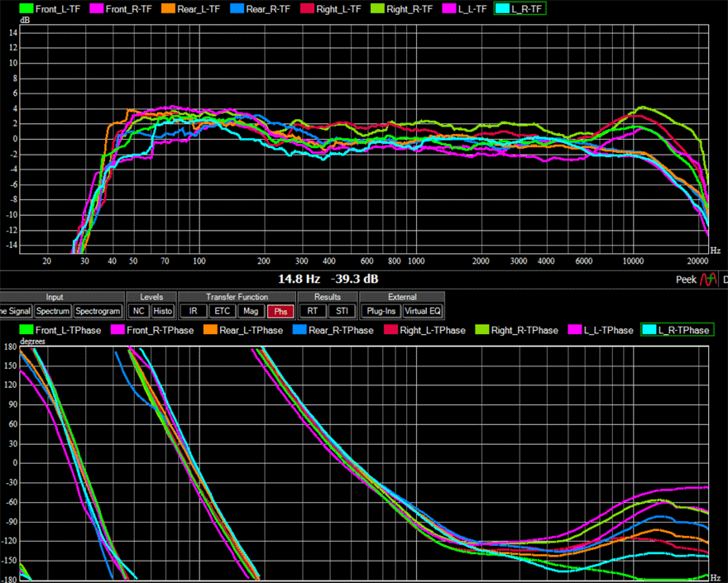Launch the Virtual EQ
Image resolution: width=728 pixels, height=583 pixels.
[423, 311]
